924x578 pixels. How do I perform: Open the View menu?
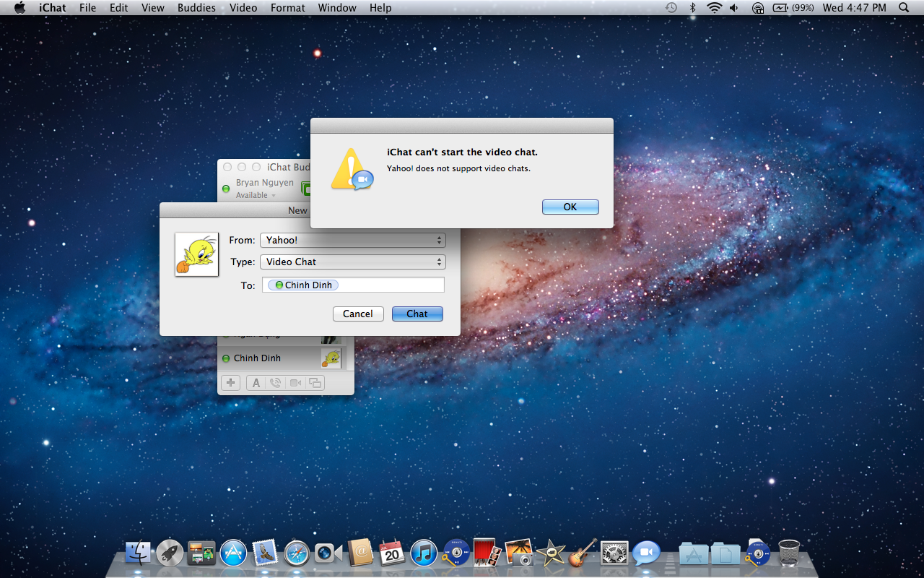coord(153,8)
